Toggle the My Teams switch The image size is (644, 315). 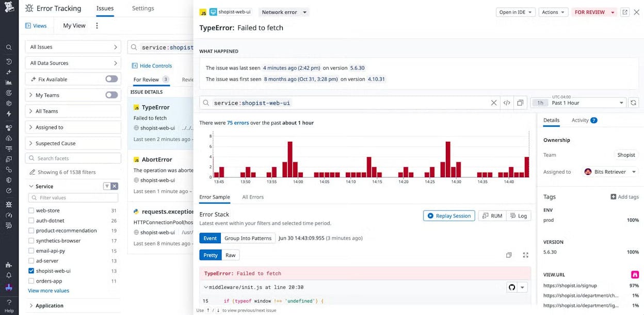pos(111,95)
